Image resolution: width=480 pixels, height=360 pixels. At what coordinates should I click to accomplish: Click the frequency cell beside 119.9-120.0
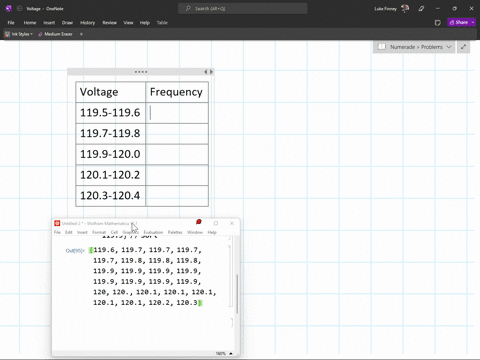pyautogui.click(x=177, y=154)
